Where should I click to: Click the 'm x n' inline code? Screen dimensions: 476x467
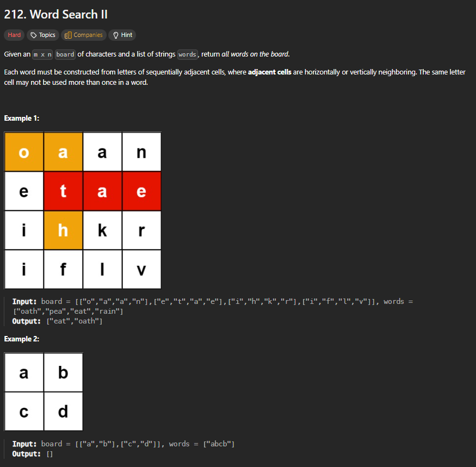tap(42, 54)
